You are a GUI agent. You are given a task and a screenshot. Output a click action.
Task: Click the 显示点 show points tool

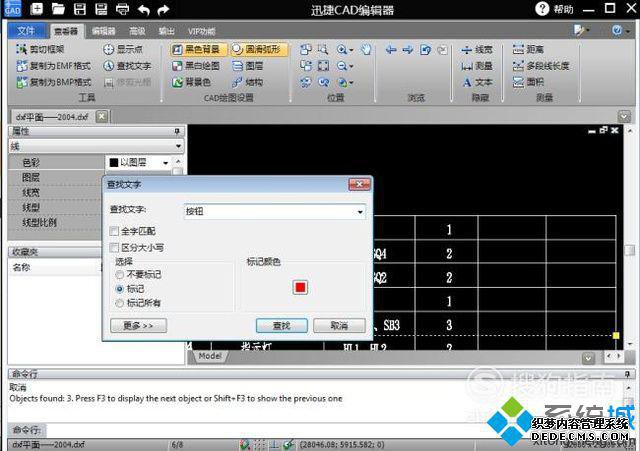click(x=123, y=49)
